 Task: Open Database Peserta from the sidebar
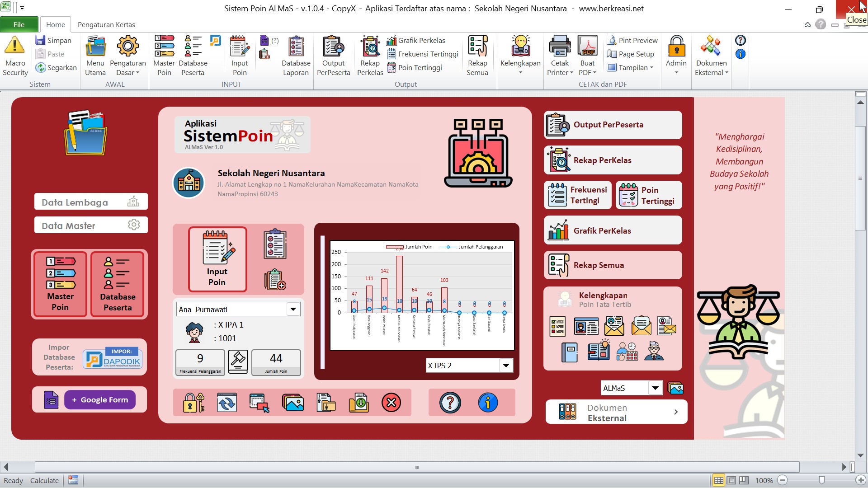point(118,284)
